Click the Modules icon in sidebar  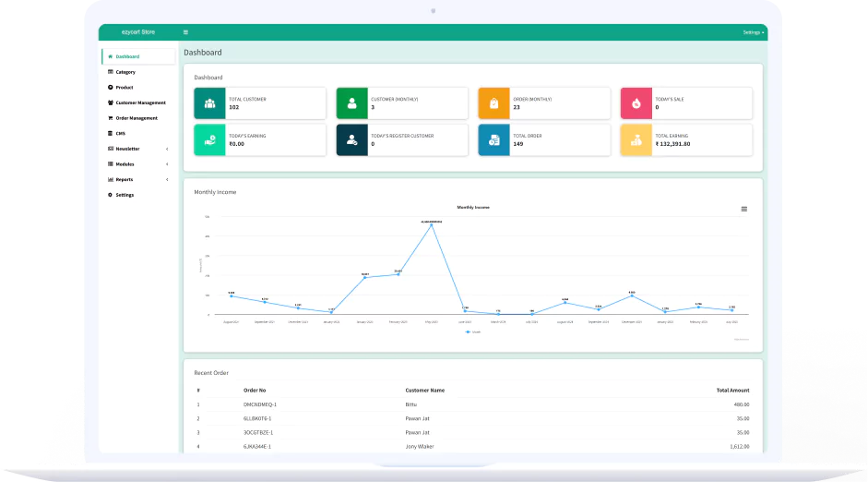pyautogui.click(x=110, y=164)
